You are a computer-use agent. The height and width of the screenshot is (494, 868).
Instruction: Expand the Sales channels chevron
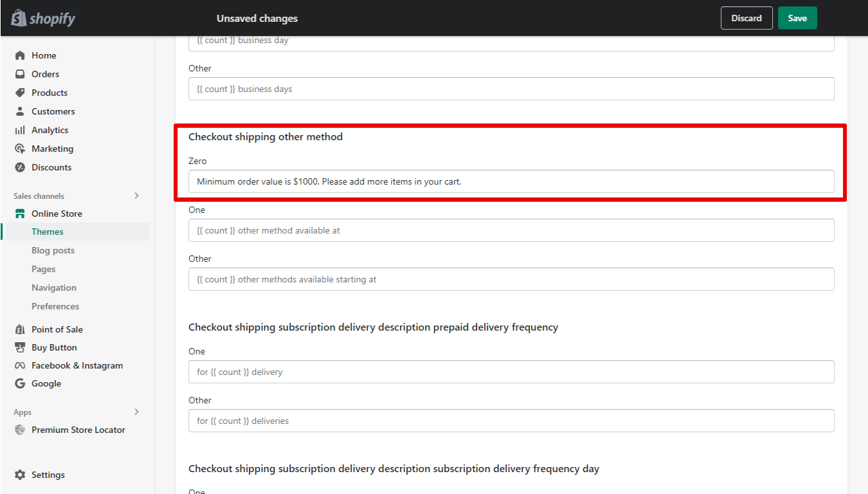click(136, 196)
